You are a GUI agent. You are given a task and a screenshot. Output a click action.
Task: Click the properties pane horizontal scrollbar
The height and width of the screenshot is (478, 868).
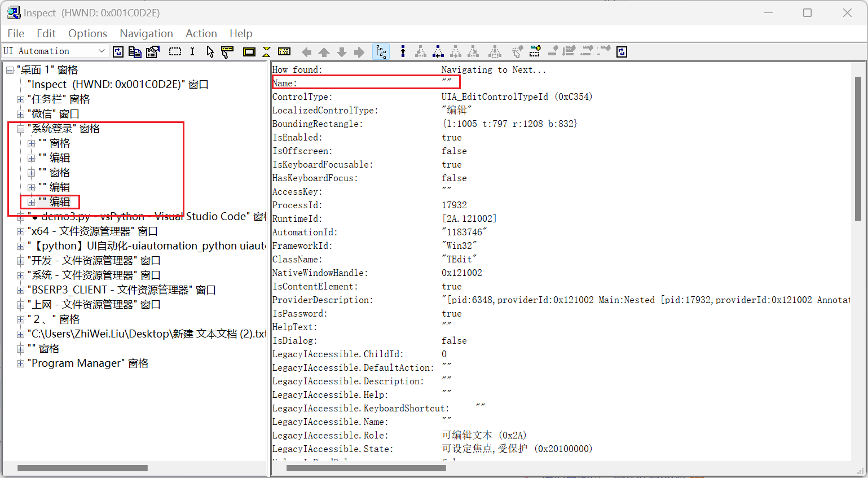(x=367, y=468)
